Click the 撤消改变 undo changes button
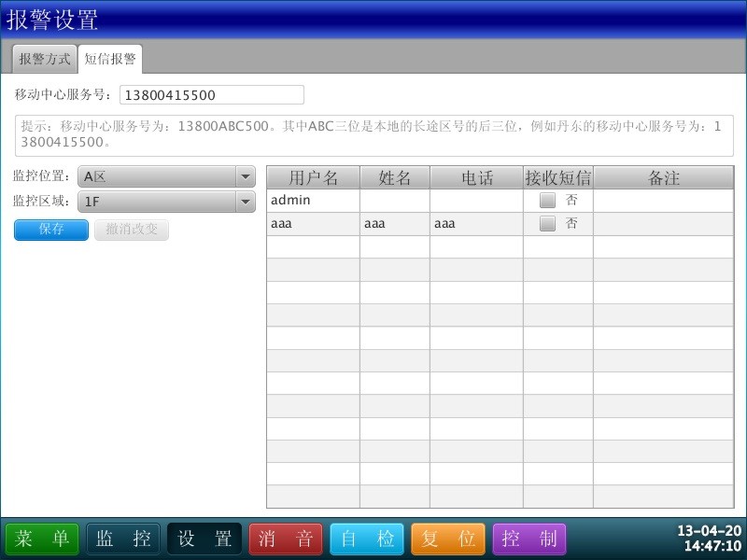Viewport: 747px width, 560px height. (x=132, y=230)
